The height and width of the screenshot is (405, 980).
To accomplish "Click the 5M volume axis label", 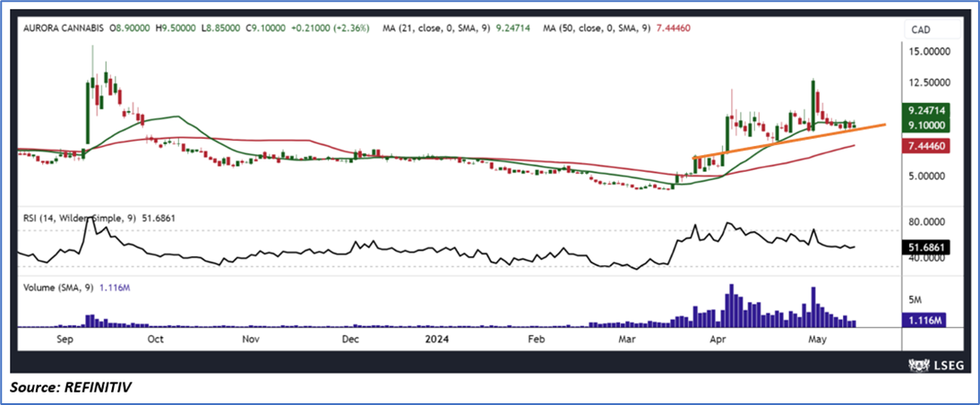I will 916,300.
